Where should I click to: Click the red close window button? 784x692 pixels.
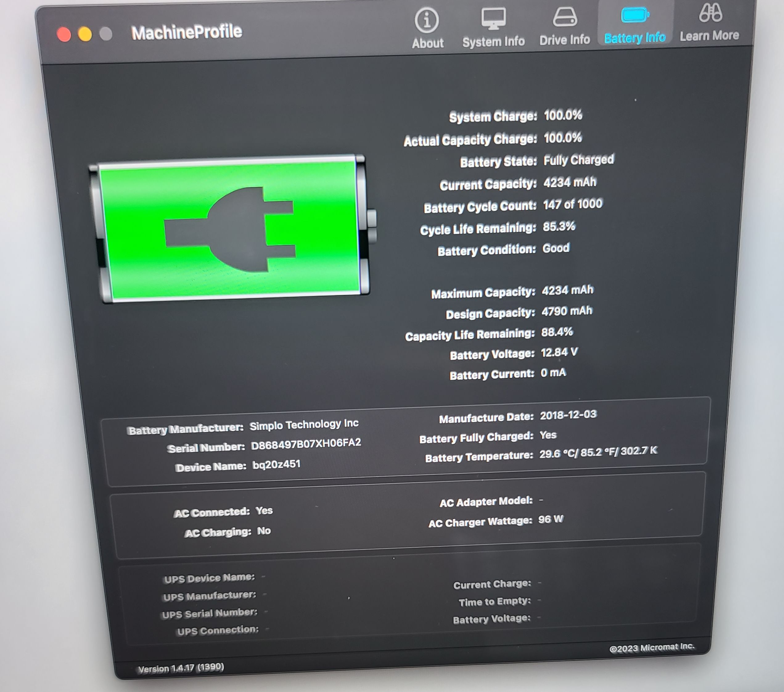[x=64, y=35]
